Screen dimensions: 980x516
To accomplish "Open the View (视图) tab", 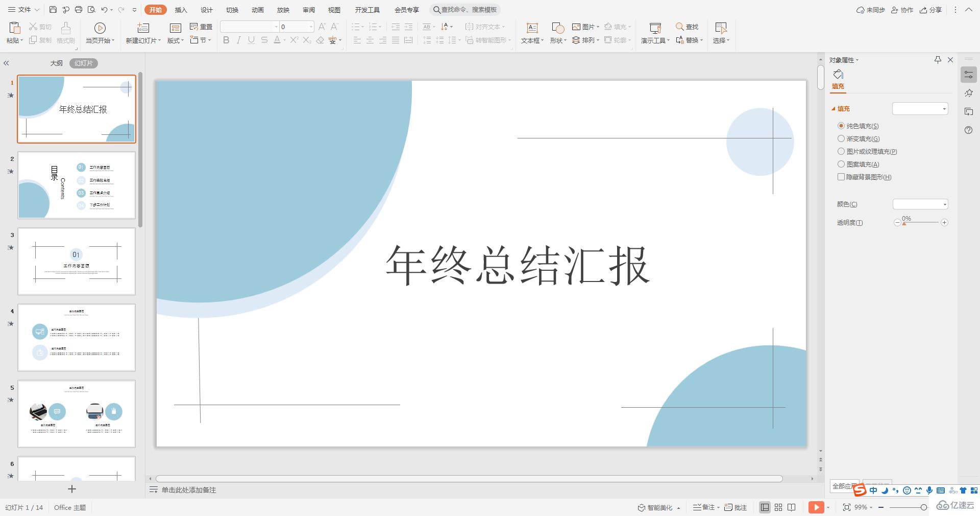I will [x=334, y=10].
